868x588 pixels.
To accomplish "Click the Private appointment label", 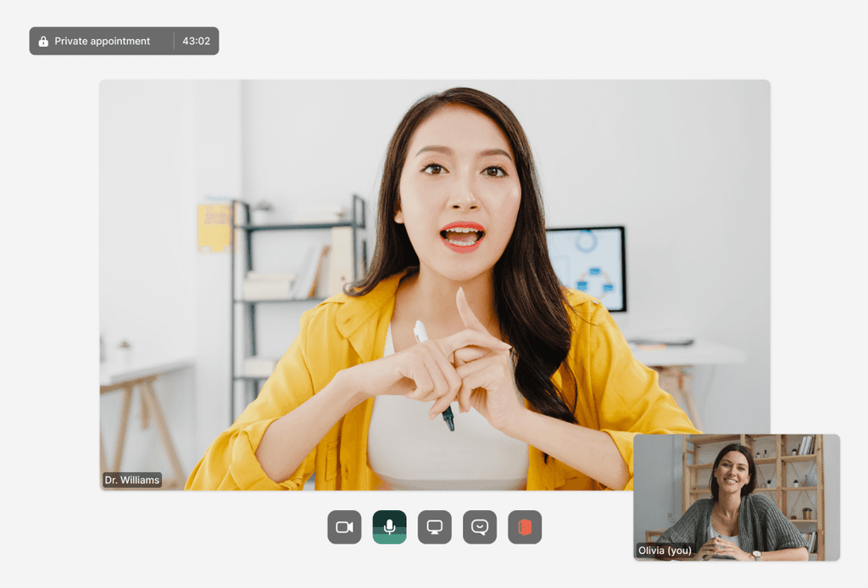I will [x=102, y=41].
